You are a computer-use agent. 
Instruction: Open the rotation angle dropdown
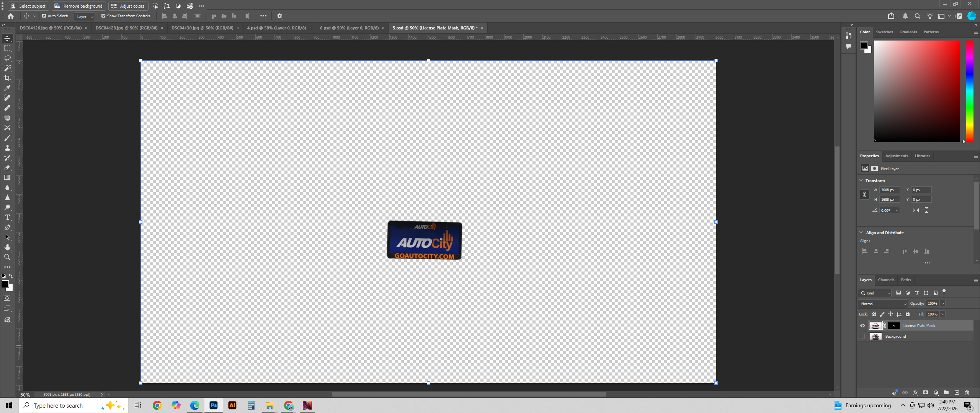pos(897,210)
